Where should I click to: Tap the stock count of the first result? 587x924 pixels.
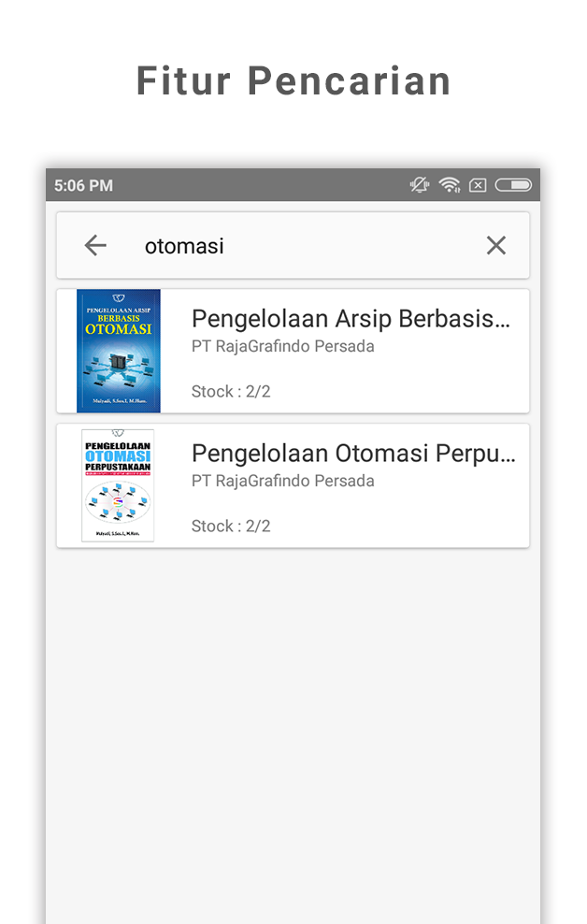tap(231, 392)
